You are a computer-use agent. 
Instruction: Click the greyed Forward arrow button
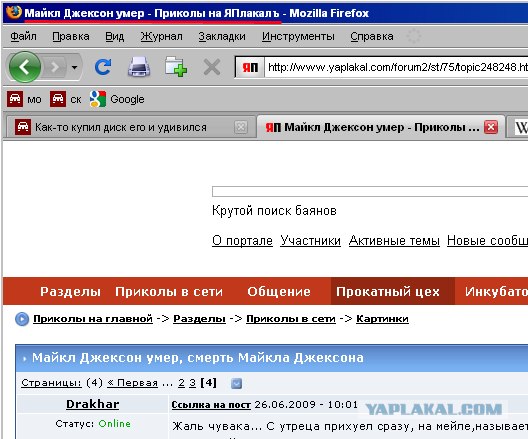[x=55, y=68]
